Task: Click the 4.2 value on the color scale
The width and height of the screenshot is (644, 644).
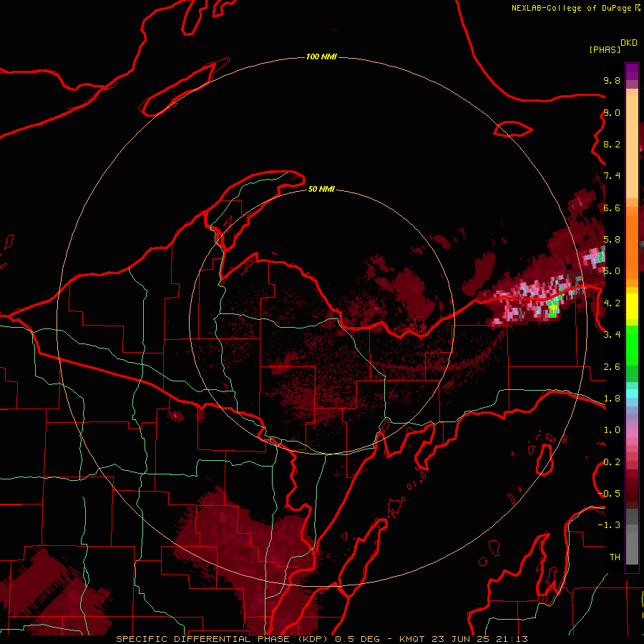Action: pos(612,303)
